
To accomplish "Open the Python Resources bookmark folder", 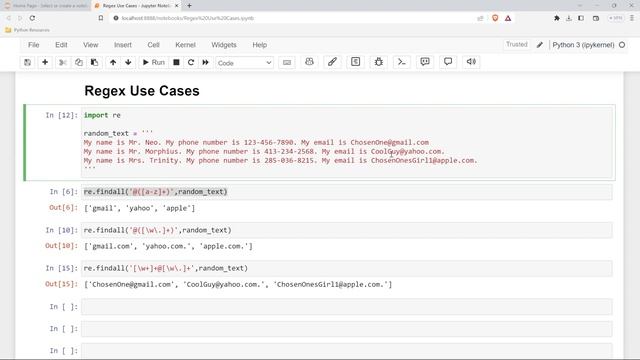I will [x=28, y=30].
